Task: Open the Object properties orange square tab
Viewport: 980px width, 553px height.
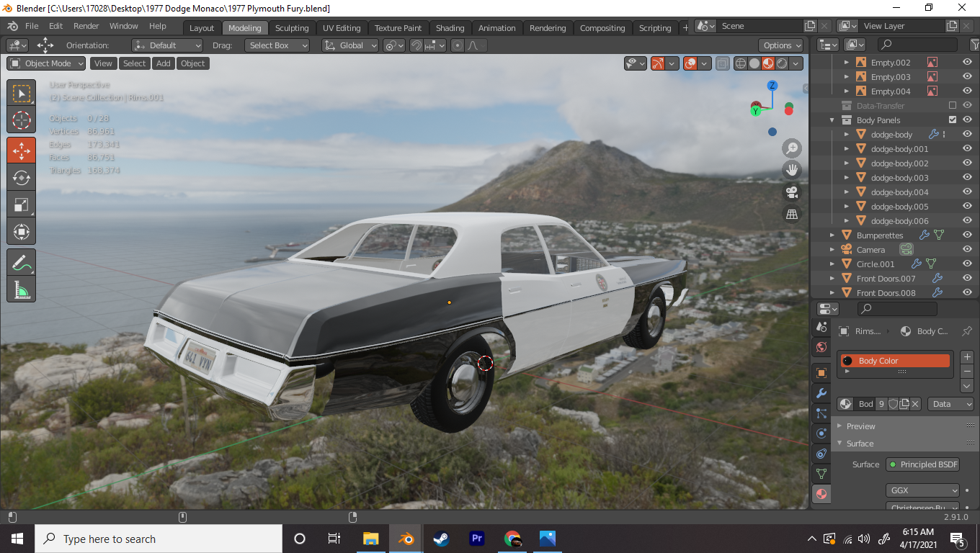Action: pos(821,373)
